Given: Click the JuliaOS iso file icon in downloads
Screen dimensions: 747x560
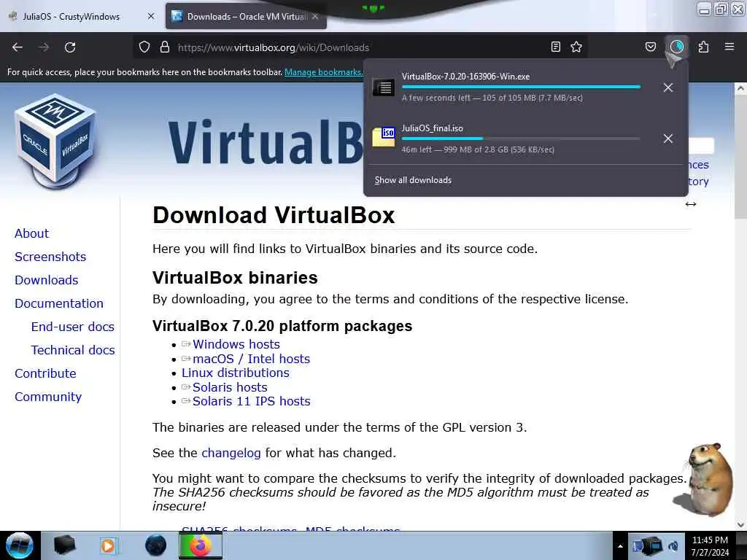Looking at the screenshot, I should [384, 137].
